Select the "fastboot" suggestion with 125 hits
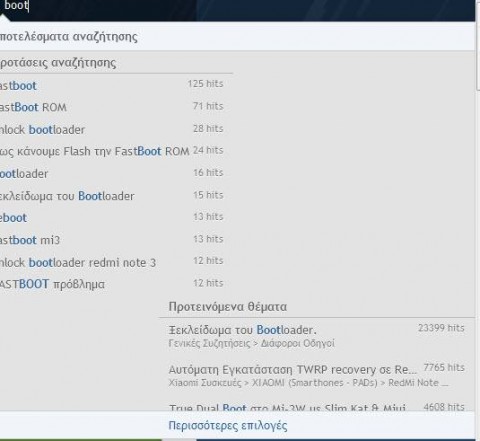480x441 pixels. 112,85
